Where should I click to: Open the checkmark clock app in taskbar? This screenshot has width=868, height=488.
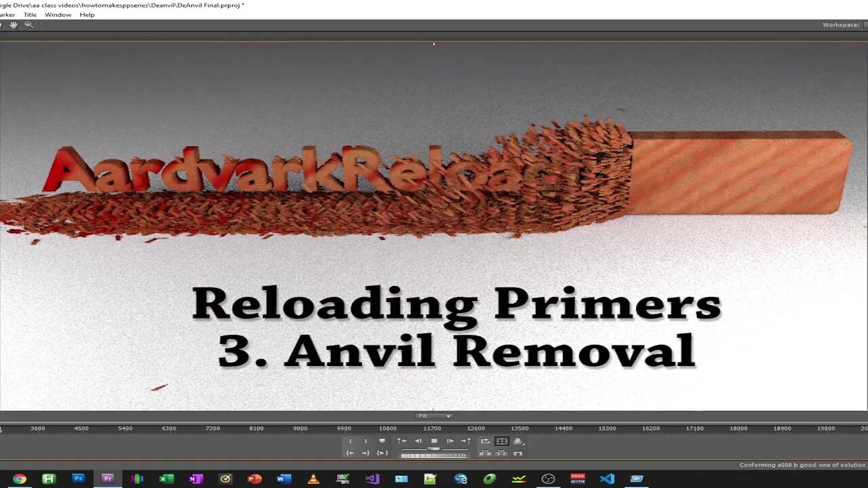click(225, 479)
